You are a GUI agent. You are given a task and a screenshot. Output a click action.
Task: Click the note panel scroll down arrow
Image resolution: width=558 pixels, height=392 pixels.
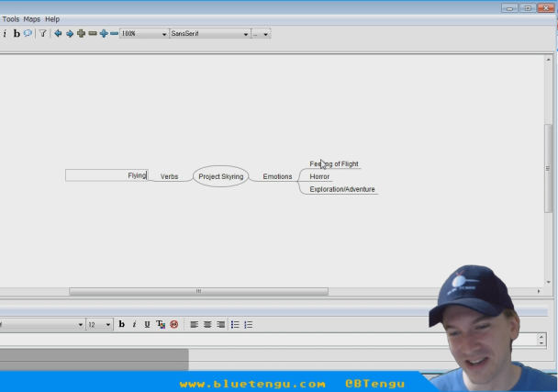(x=541, y=342)
